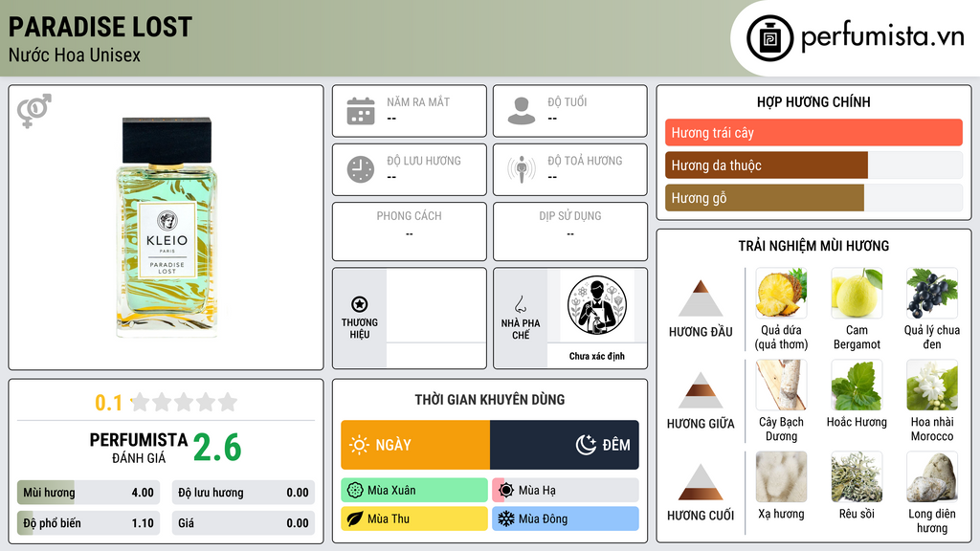The image size is (980, 551).
Task: Click the perfumer avatar illustration
Action: [x=597, y=305]
